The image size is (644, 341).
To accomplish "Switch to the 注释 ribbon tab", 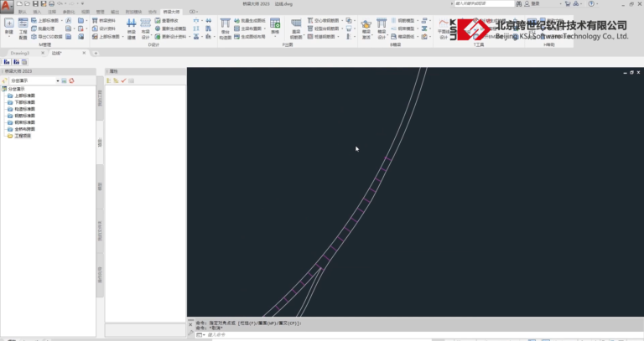I will pos(52,12).
